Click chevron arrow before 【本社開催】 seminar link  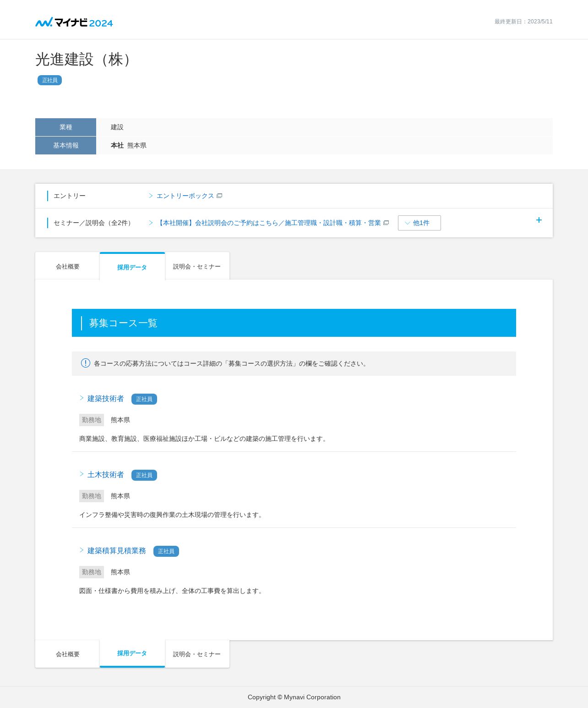151,223
